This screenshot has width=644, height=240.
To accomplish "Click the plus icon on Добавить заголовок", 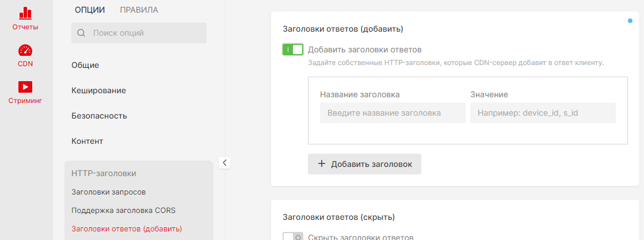I will click(x=322, y=164).
